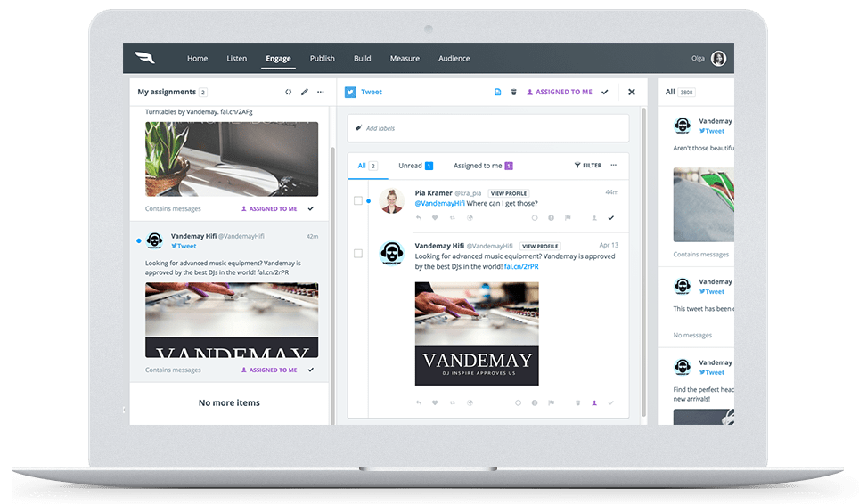Close the Tweet detail panel

(632, 92)
